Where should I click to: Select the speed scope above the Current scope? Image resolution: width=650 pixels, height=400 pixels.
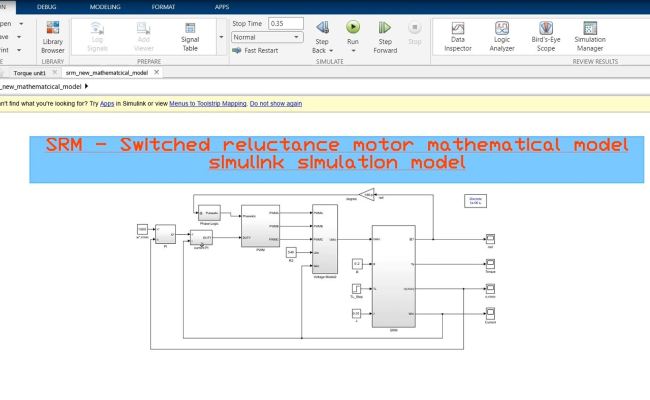coord(490,288)
